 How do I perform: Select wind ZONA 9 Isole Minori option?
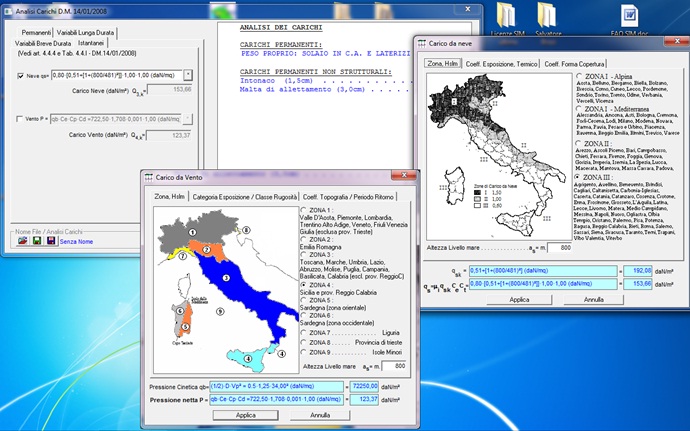(x=304, y=352)
